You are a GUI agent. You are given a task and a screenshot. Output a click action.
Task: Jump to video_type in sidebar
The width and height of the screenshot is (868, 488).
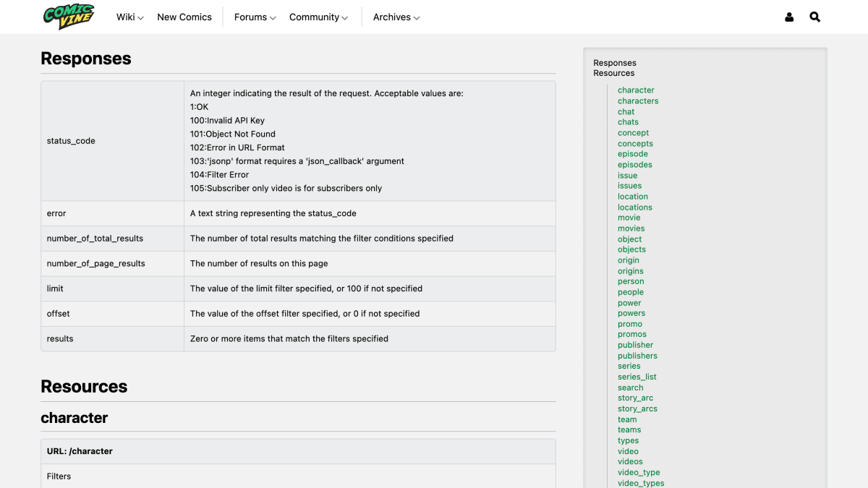click(x=639, y=472)
